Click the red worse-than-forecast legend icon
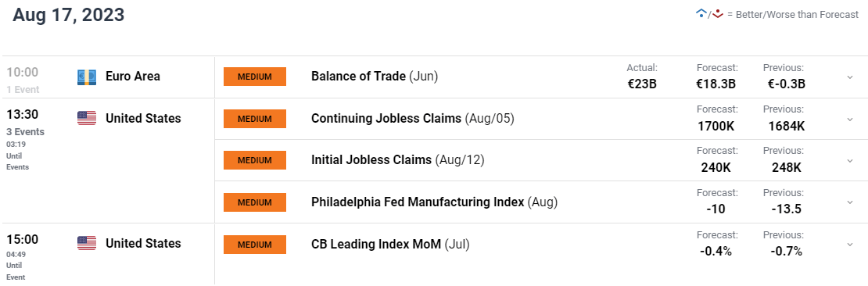Viewport: 868px width, 286px height. coord(718,14)
